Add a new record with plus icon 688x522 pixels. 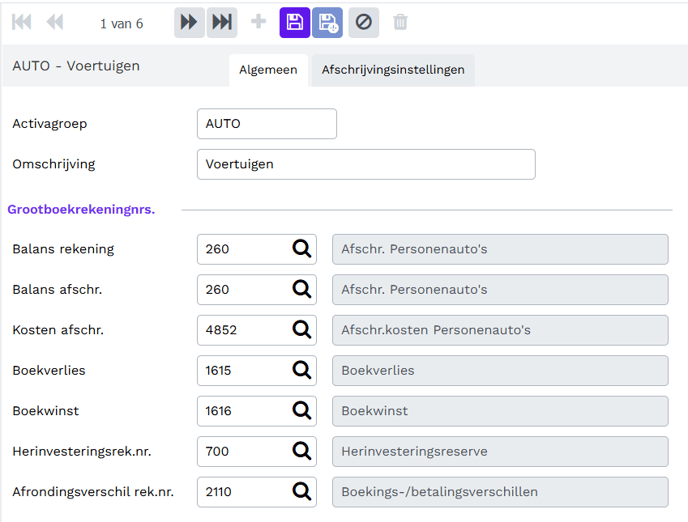[258, 22]
